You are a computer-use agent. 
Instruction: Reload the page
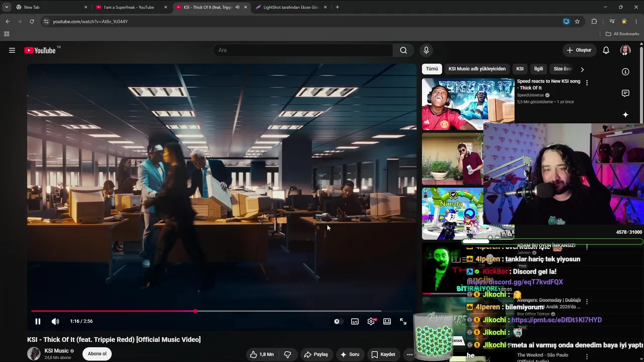pos(32,22)
